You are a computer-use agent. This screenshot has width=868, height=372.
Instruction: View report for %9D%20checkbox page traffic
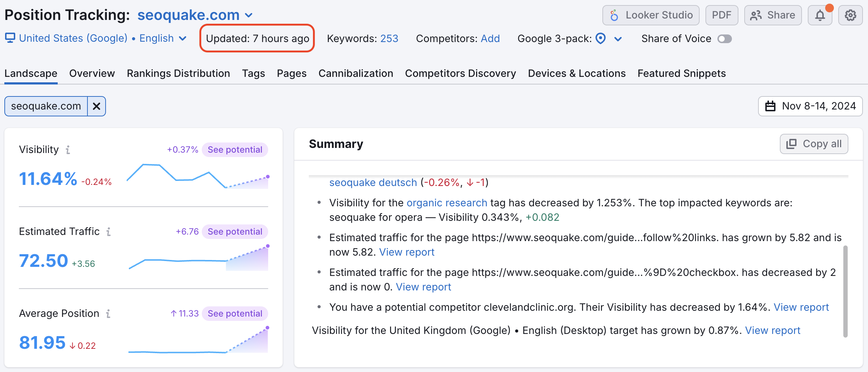coord(423,287)
